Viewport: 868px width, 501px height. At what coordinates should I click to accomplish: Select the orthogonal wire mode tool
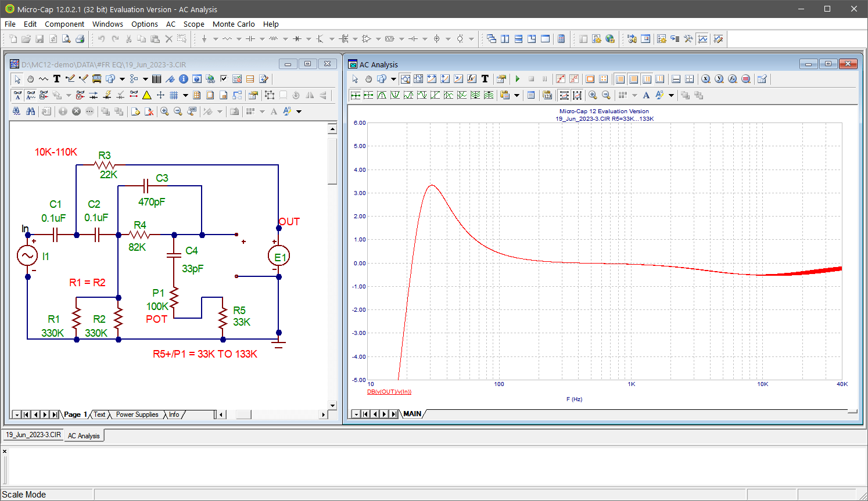click(x=70, y=79)
